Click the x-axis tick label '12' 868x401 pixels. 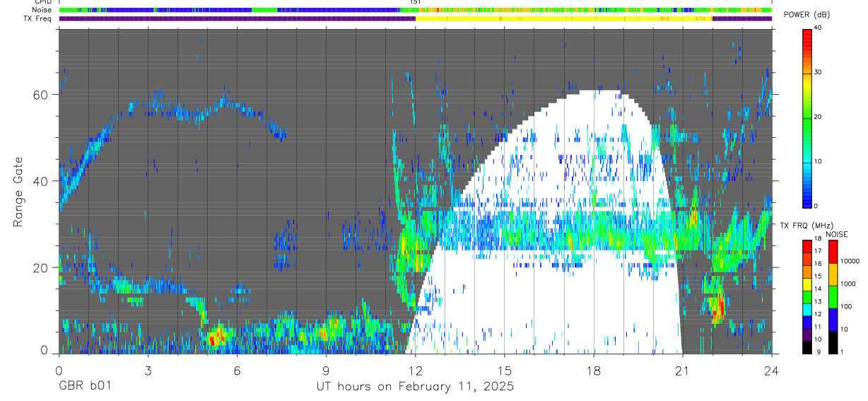coord(415,370)
